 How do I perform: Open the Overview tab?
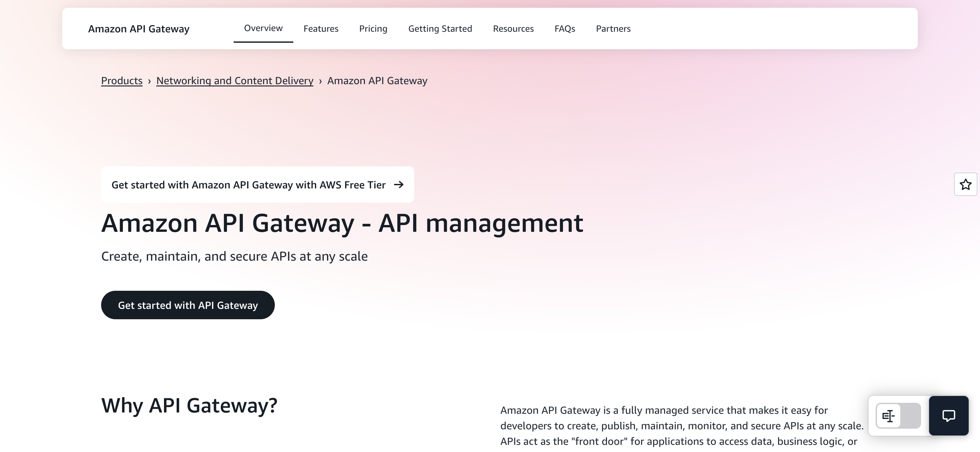point(263,28)
